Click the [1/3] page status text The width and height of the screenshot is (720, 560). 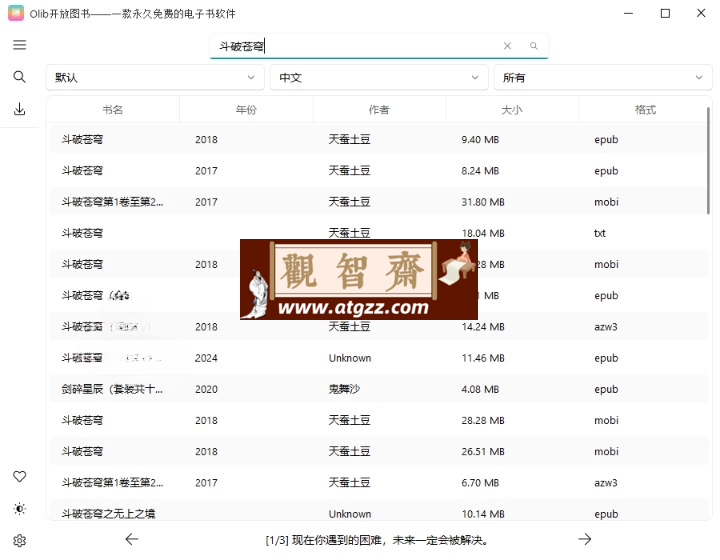click(377, 540)
